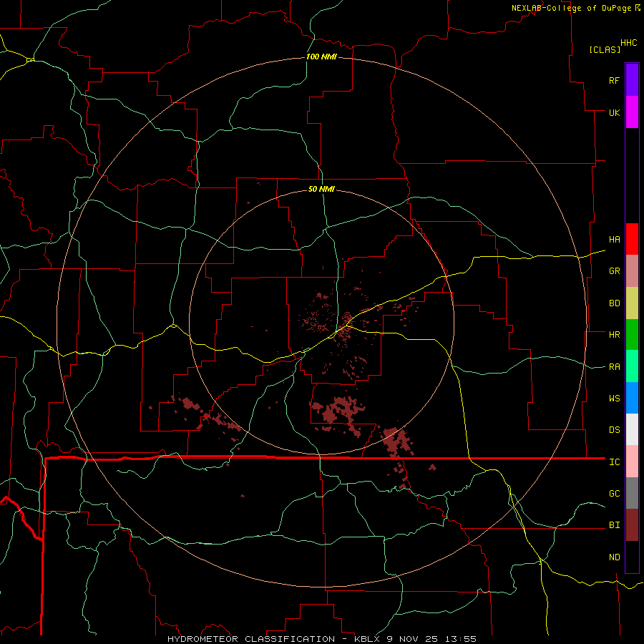Image resolution: width=644 pixels, height=644 pixels.
Task: Click the WS legend label
Action: (614, 399)
